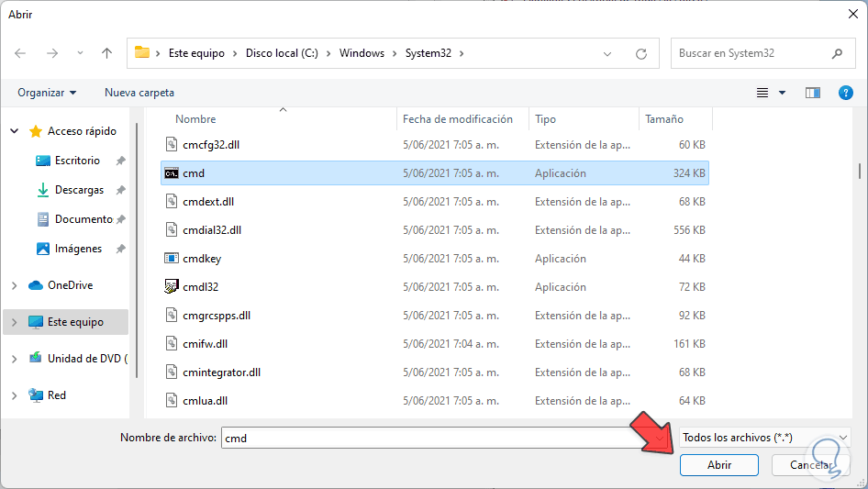Click pin icon next to Imágenes
Screen dimensions: 868x489
[120, 249]
